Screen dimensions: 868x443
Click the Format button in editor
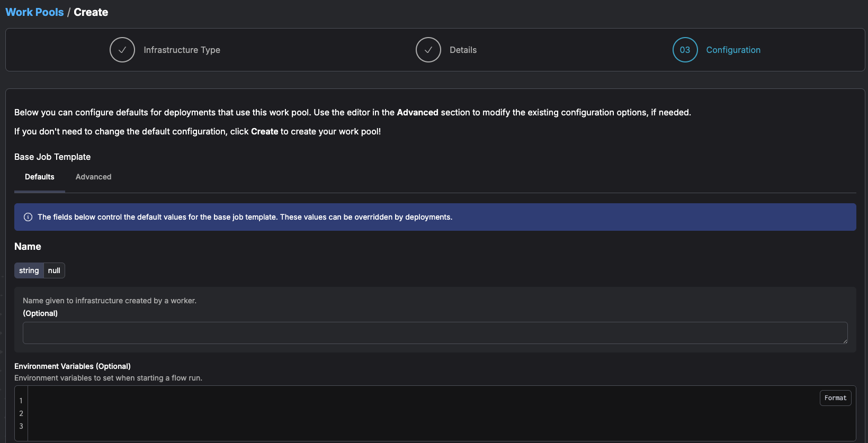[835, 398]
